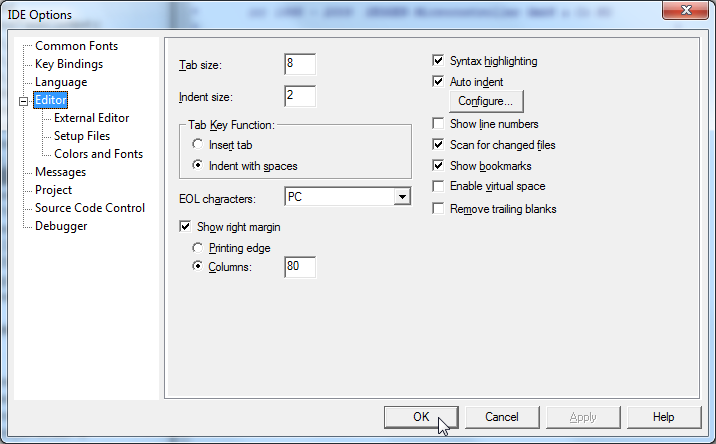Collapse the Editor tree node
716x444 pixels.
tap(24, 101)
